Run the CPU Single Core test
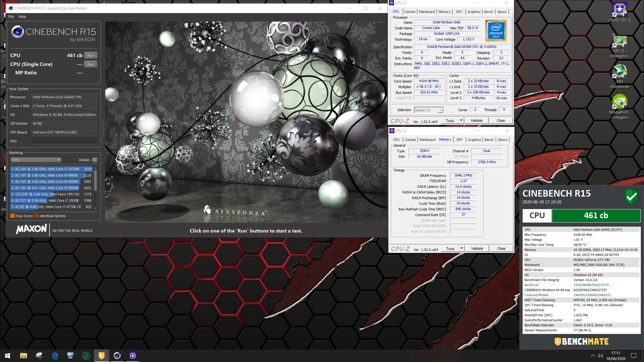This screenshot has height=362, width=644. coord(91,64)
